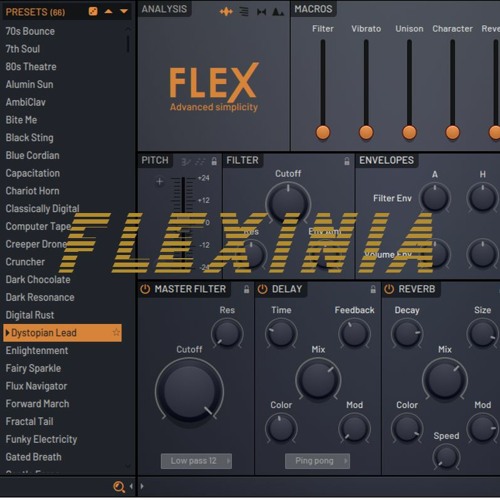Click the preset list scrollbar
This screenshot has width=500, height=500.
[x=128, y=43]
